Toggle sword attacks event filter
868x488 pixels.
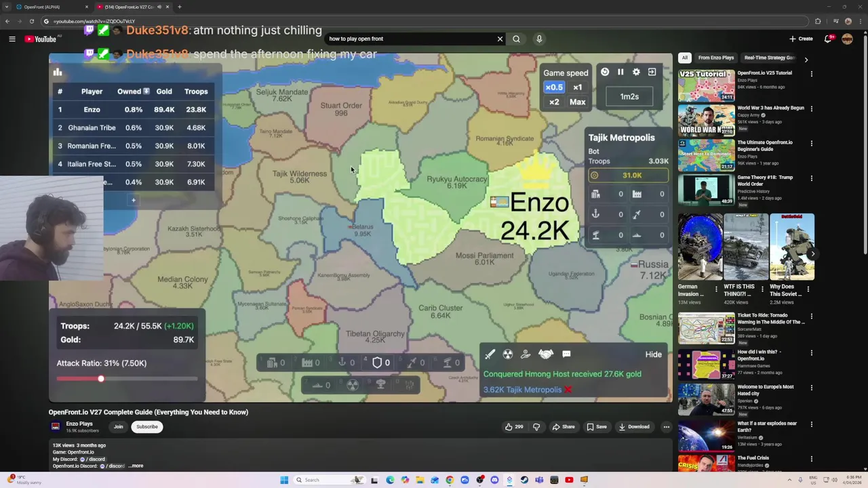point(490,354)
